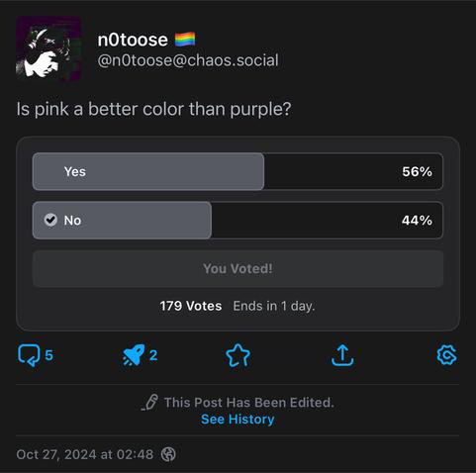
Task: Click the pencil edited icon
Action: (149, 403)
